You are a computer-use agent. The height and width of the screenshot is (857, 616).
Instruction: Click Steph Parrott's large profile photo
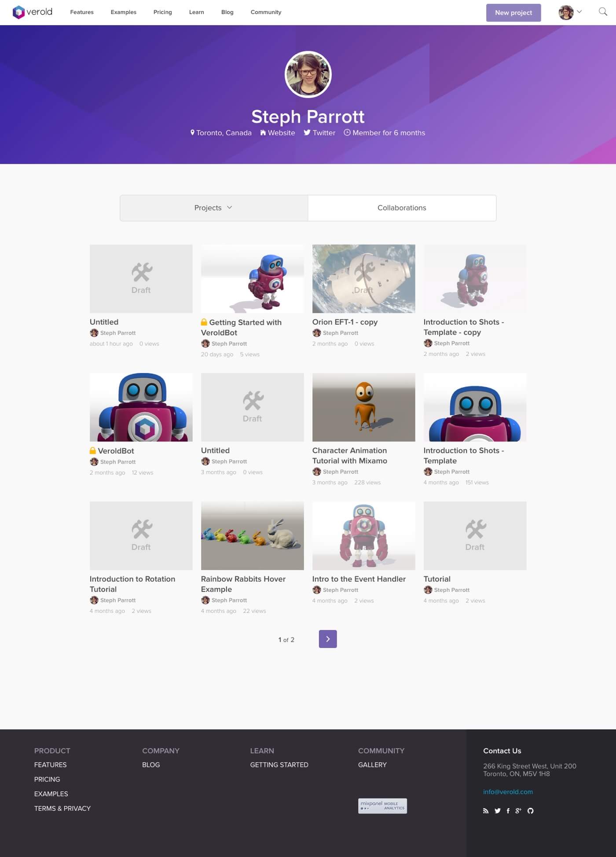[x=308, y=74]
